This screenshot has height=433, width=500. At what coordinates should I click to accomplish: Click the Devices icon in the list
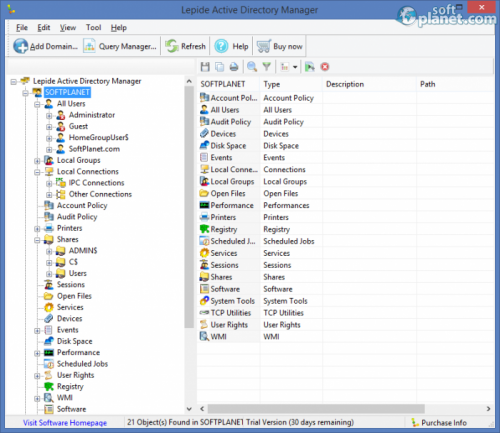204,134
